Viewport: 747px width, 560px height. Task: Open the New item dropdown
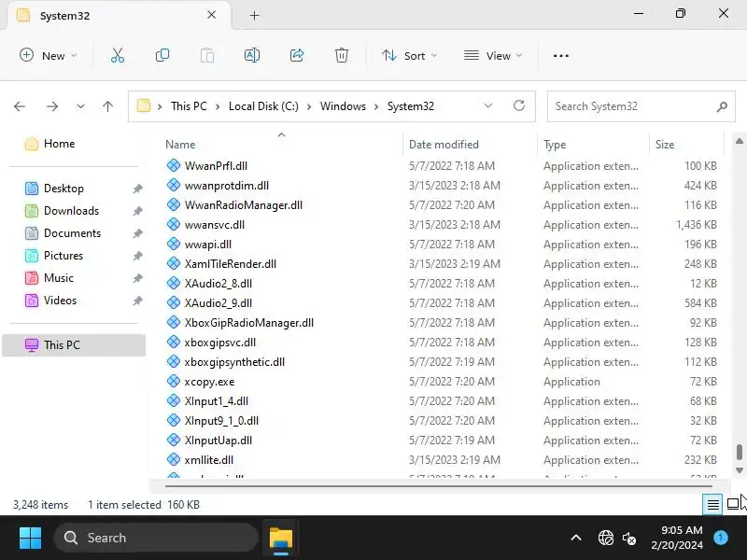coord(48,56)
